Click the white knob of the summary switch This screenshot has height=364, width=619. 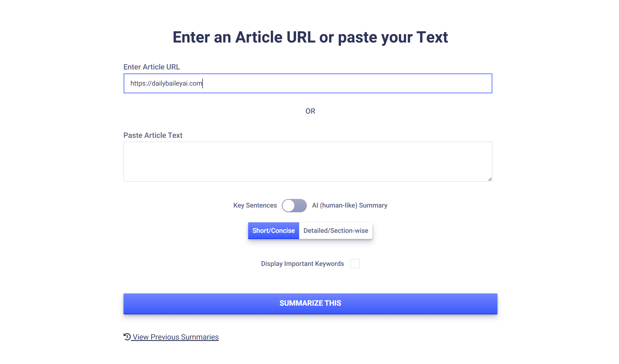[x=289, y=206]
